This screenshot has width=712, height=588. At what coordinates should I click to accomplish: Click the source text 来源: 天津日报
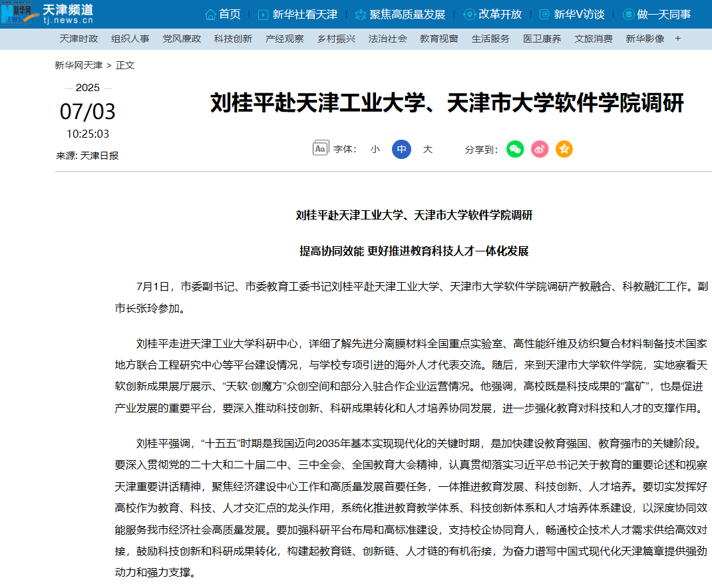point(87,156)
